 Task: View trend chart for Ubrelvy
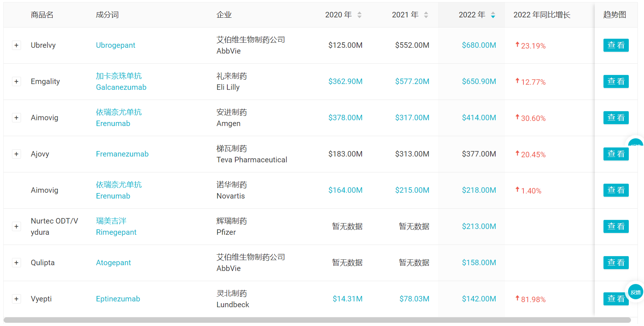click(616, 45)
